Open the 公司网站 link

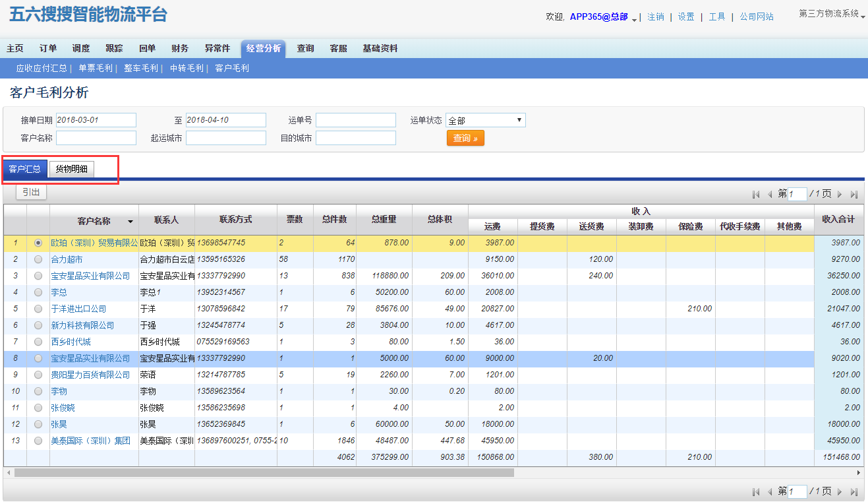coord(757,16)
